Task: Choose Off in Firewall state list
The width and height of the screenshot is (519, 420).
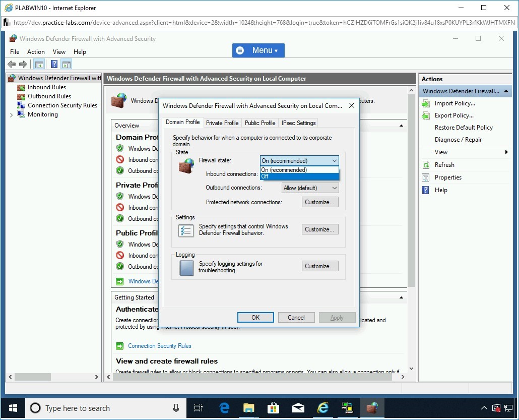Action: [x=299, y=176]
